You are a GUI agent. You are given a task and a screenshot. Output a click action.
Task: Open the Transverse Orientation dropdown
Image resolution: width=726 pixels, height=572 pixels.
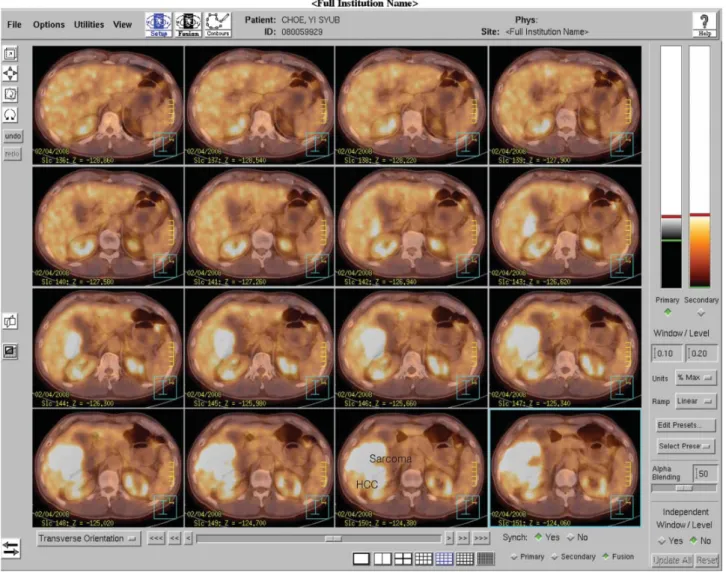(x=88, y=539)
